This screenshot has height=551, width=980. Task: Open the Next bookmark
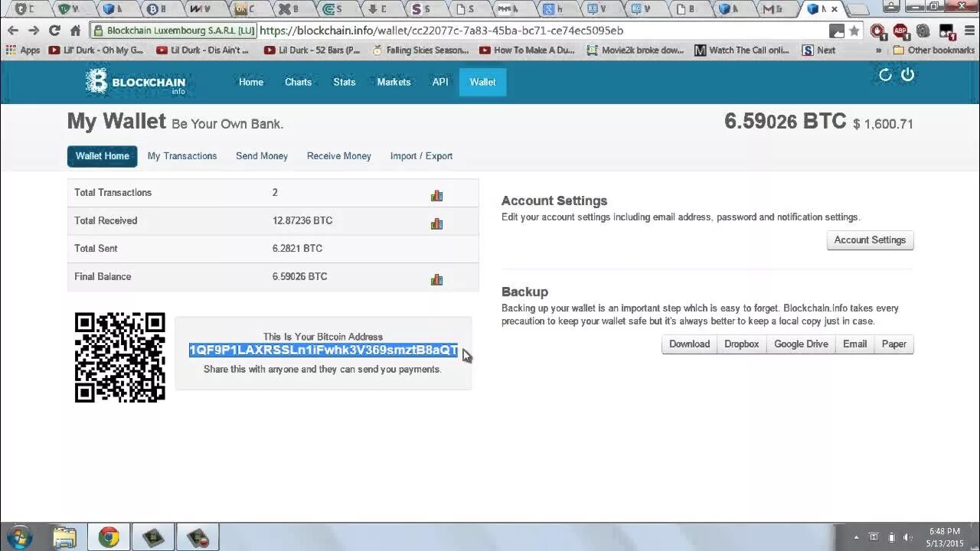(x=818, y=51)
